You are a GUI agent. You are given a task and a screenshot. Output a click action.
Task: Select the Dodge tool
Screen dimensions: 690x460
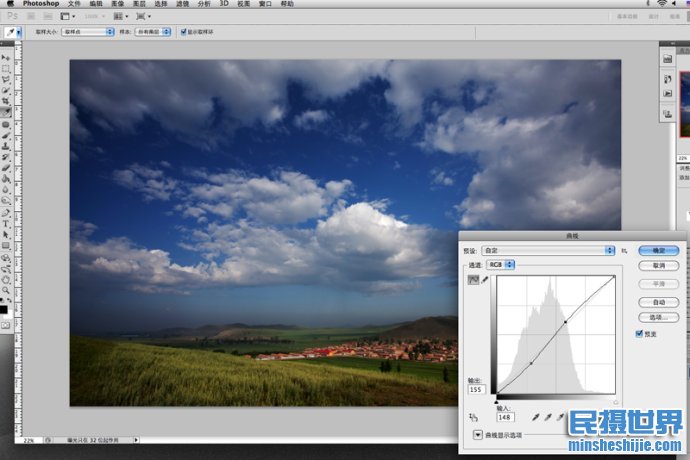(6, 201)
